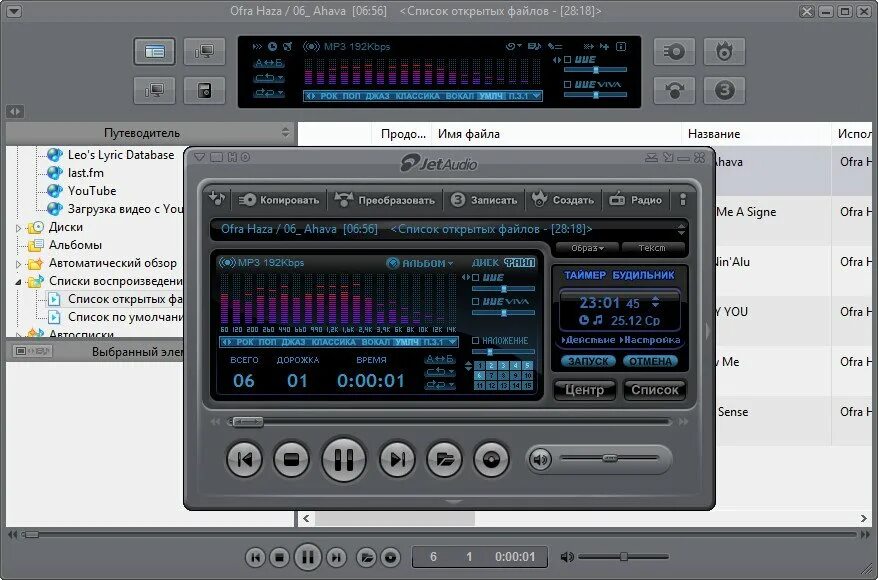Switch to ДИСК mode in front player
Image resolution: width=878 pixels, height=580 pixels.
coord(485,263)
